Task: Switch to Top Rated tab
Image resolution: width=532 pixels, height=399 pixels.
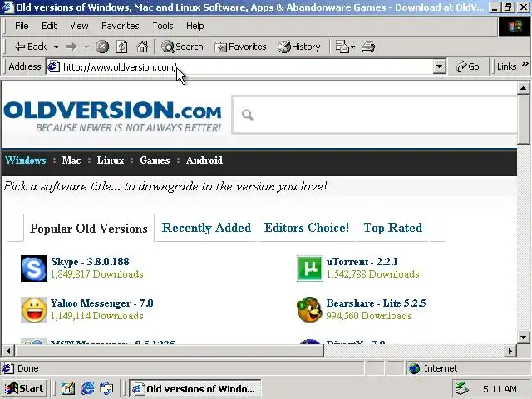Action: point(393,228)
